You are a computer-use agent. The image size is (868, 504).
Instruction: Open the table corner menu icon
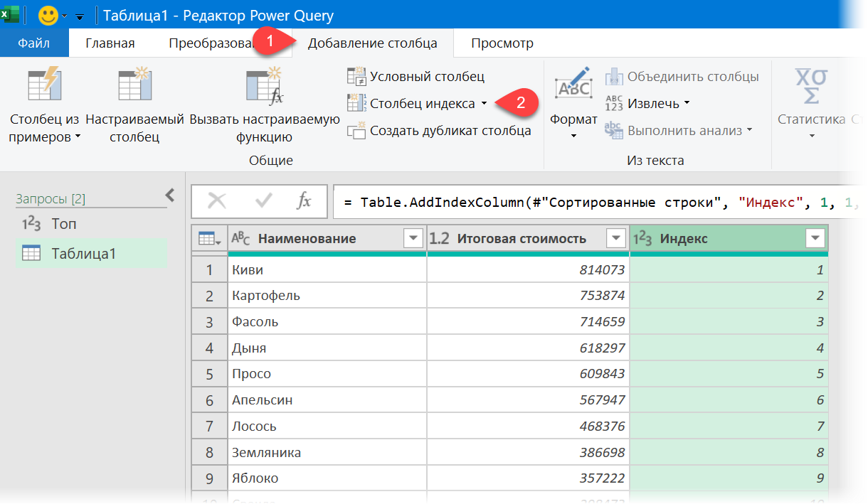210,240
